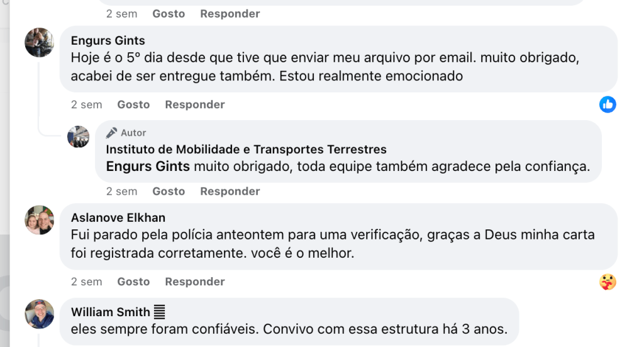Open the Engurs Gints author name link
Image resolution: width=644 pixels, height=347 pixels.
coord(108,40)
